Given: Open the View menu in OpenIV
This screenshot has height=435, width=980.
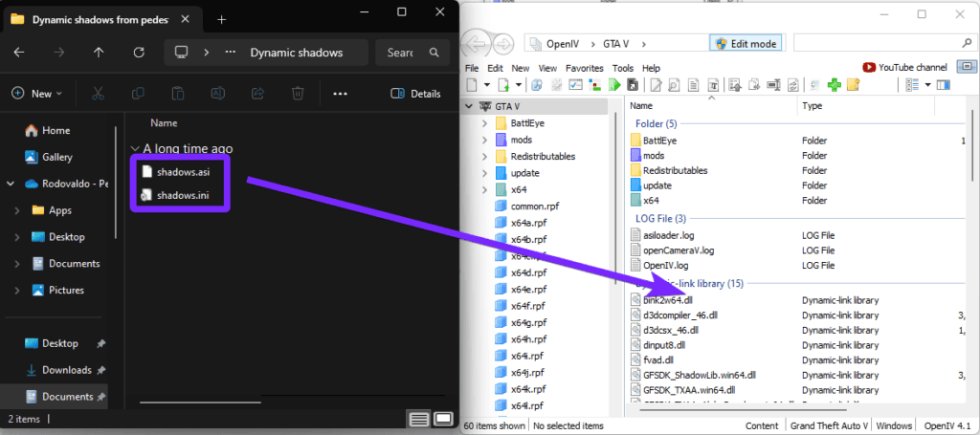Looking at the screenshot, I should click(x=547, y=68).
